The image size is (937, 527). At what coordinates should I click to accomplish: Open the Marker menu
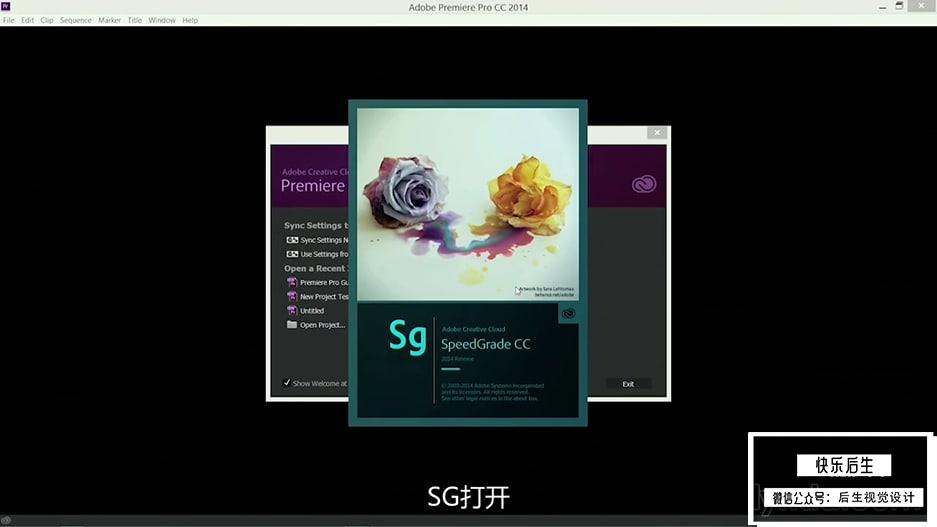tap(109, 20)
